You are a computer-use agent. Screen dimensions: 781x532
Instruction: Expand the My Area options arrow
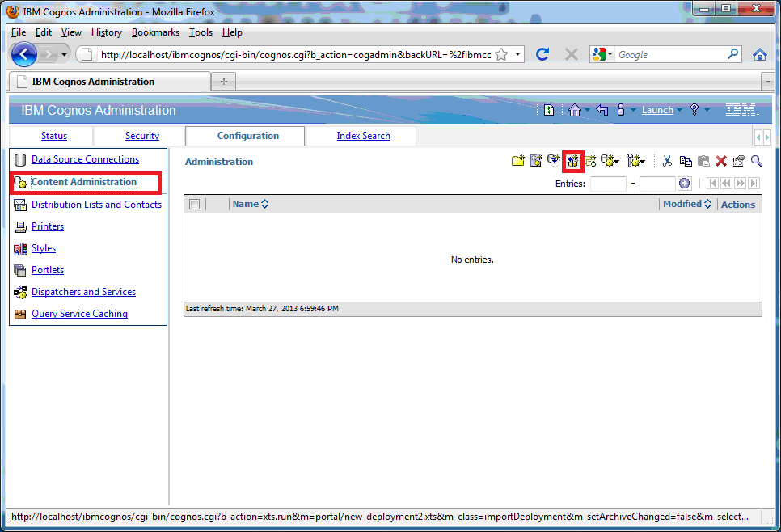pyautogui.click(x=633, y=110)
